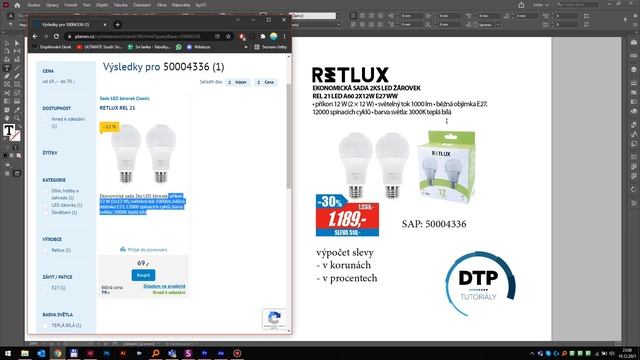This screenshot has height=360, width=640.
Task: Select the Pen tool
Action: tap(7, 76)
